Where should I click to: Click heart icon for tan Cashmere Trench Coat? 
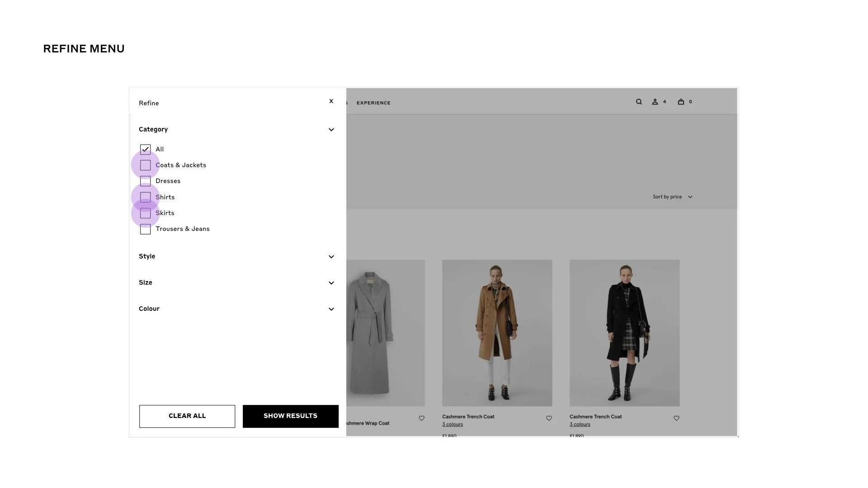(549, 418)
